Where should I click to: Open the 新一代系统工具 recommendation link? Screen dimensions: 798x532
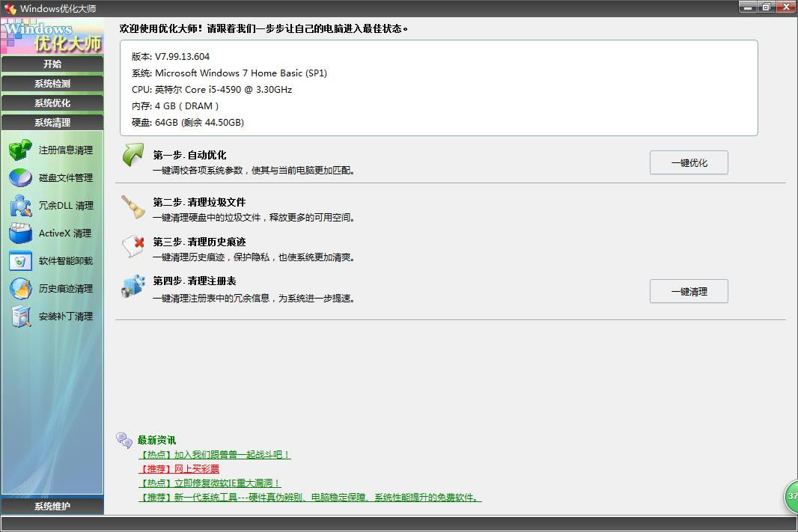310,498
